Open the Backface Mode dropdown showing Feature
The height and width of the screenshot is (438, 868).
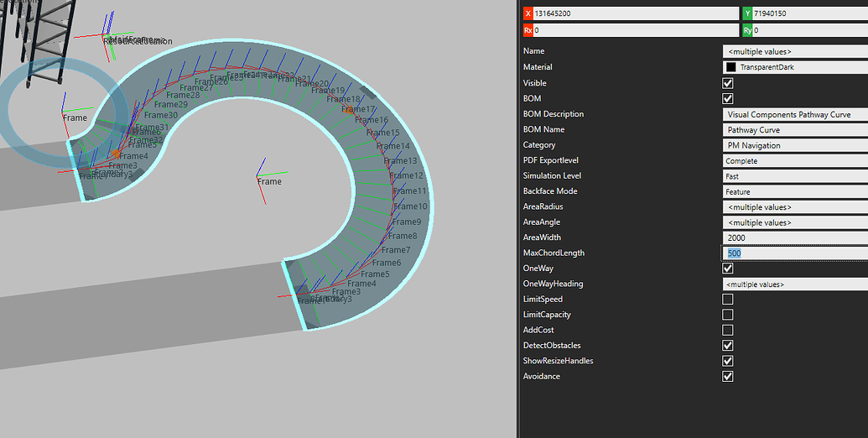[x=795, y=191]
